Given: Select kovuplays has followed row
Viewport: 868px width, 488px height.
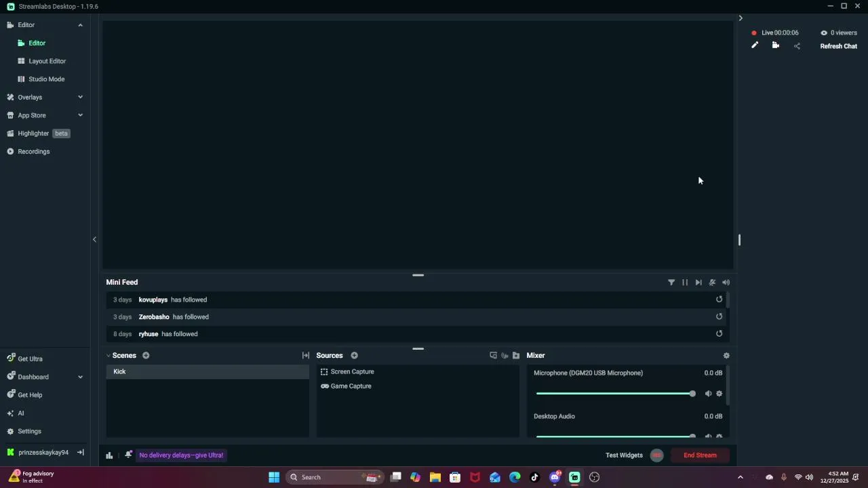Looking at the screenshot, I should point(416,300).
